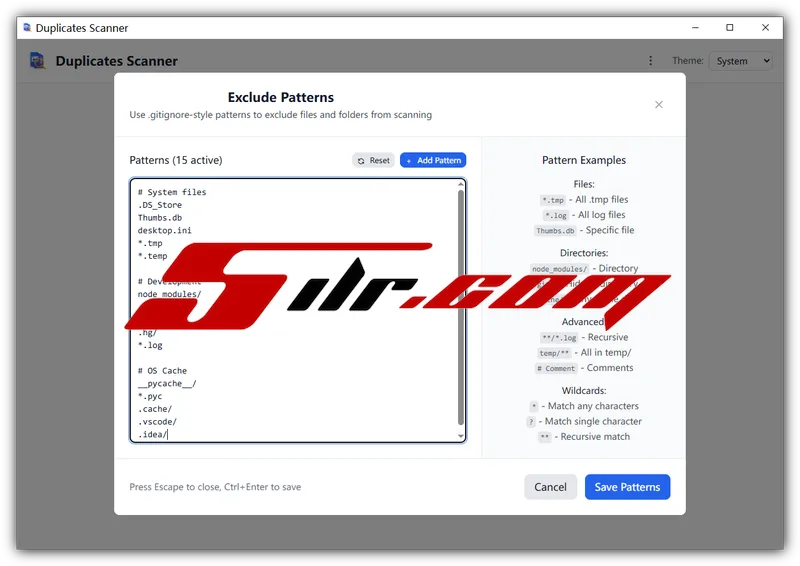Click scrollbar down arrow in patterns box
The height and width of the screenshot is (566, 800).
[x=461, y=436]
